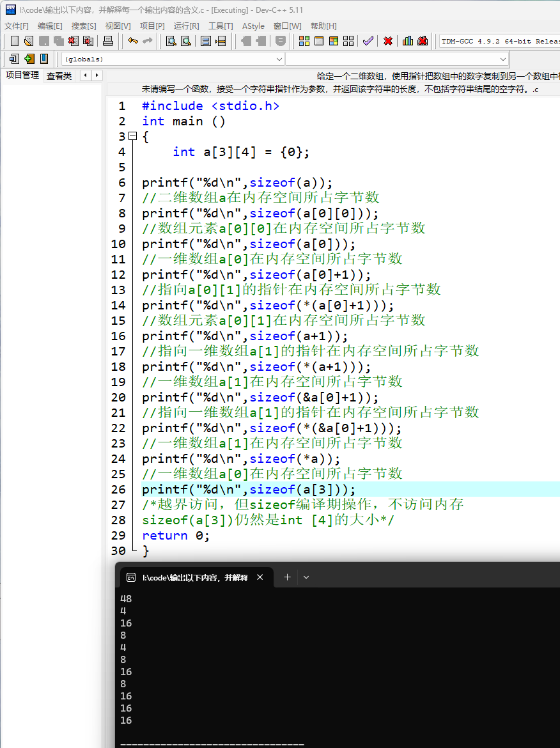The image size is (560, 748).
Task: Click the Rebuild All toolbar icon
Action: [348, 41]
